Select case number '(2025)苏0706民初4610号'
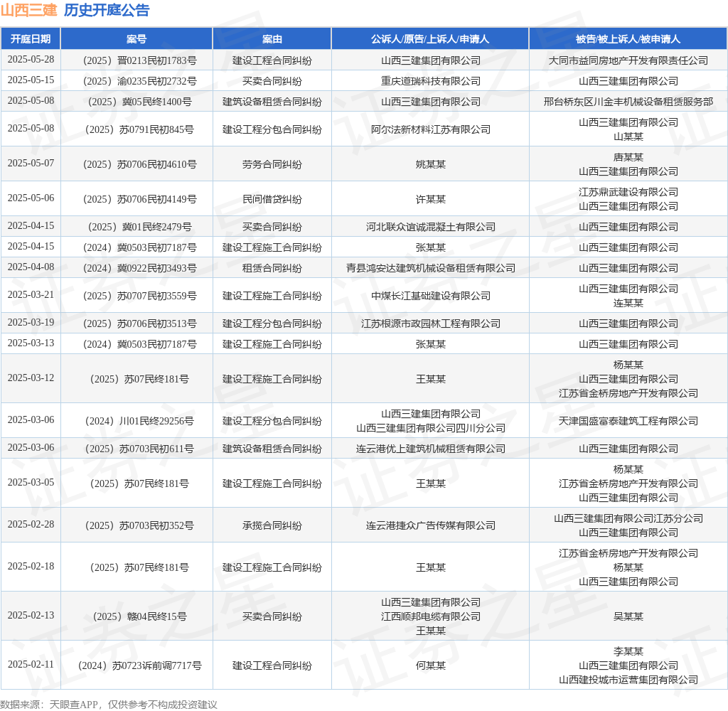 tap(140, 164)
